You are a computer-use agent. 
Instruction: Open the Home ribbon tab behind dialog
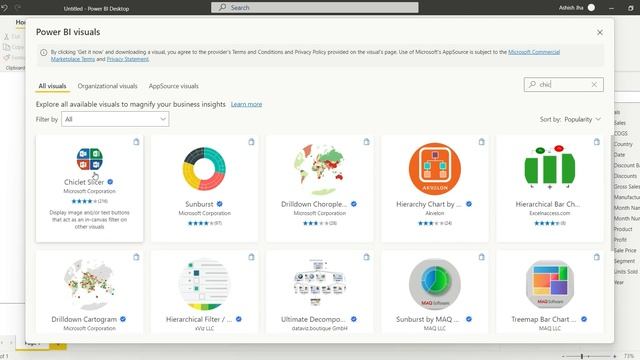(20, 22)
